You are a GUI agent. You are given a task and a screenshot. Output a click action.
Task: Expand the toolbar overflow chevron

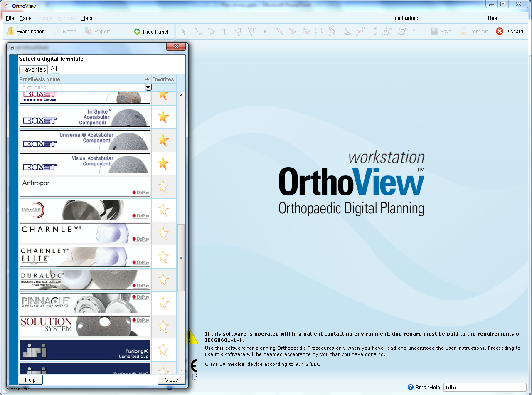pos(414,30)
